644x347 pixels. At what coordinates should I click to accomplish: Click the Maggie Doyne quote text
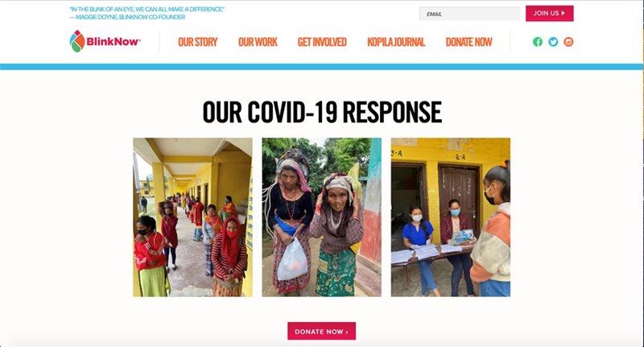click(147, 13)
